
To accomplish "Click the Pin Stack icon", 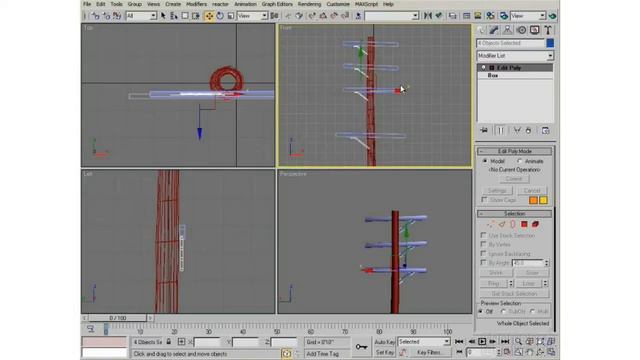I will tap(484, 131).
